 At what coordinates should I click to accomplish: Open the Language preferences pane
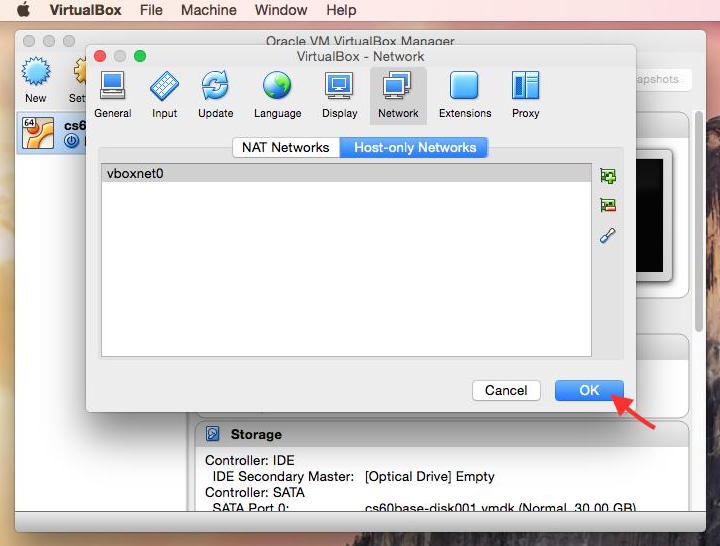(277, 95)
